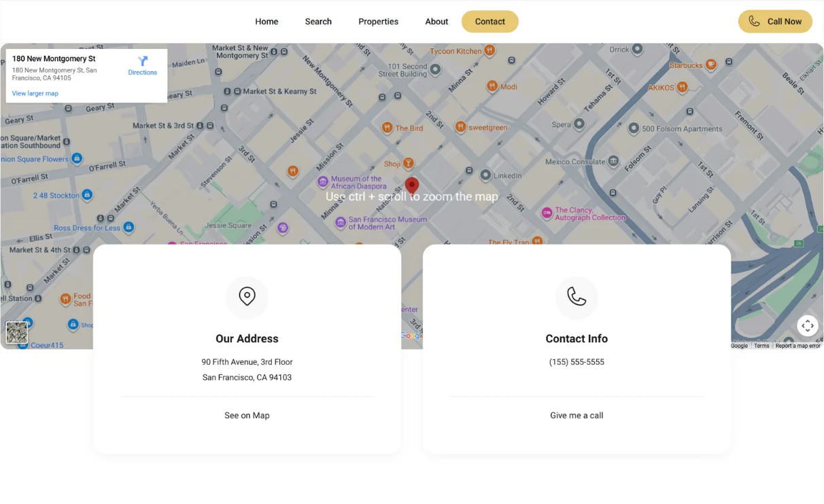824x504 pixels.
Task: Click the map camera controls icon
Action: [x=807, y=326]
